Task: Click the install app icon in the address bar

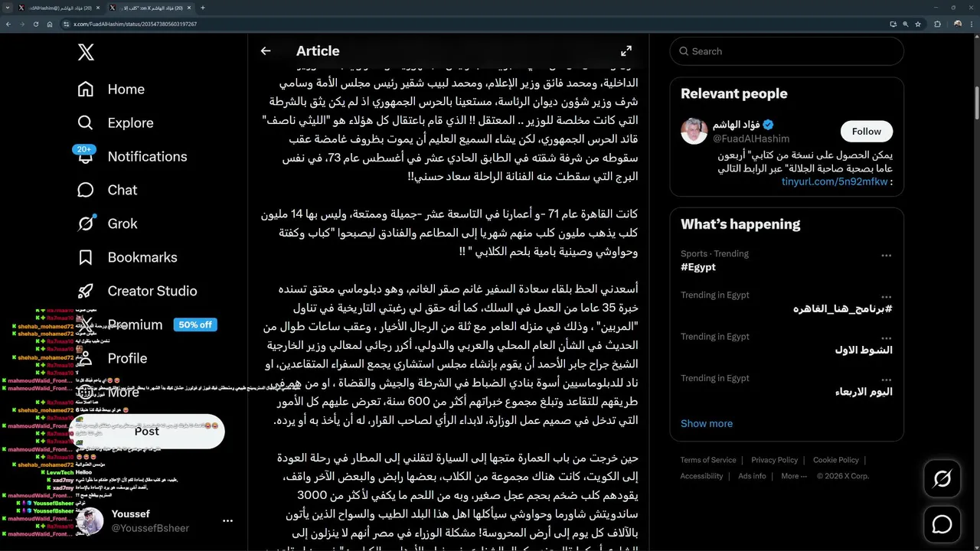Action: pos(893,24)
